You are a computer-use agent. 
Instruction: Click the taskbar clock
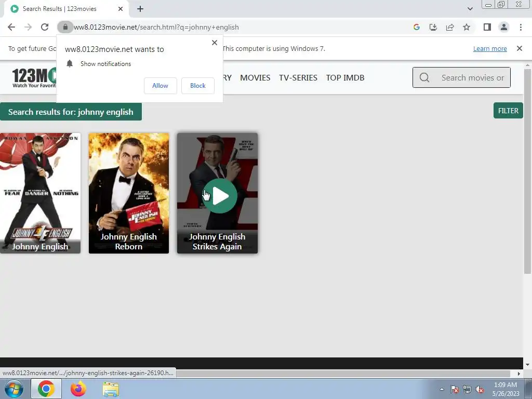(x=506, y=389)
